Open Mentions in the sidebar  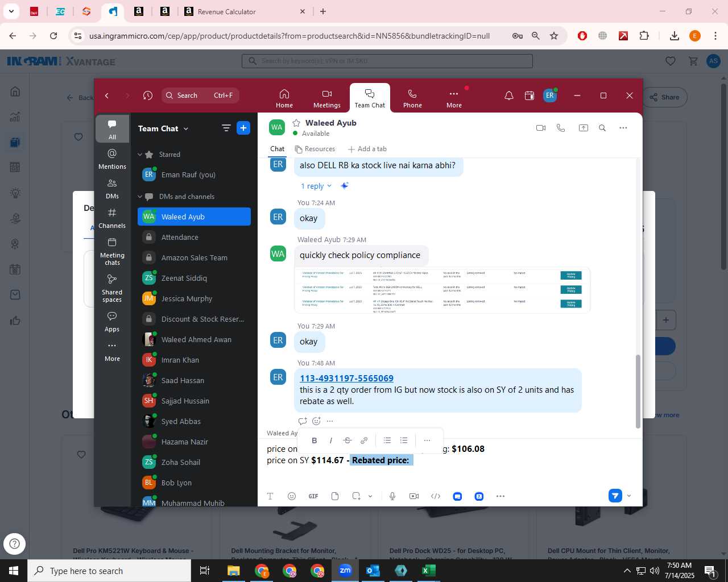point(112,159)
